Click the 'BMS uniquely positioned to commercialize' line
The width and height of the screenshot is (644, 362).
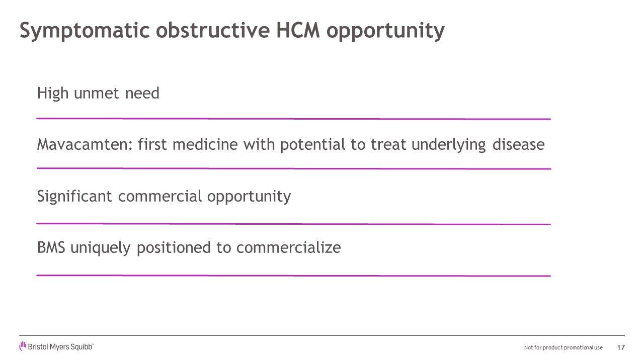coord(189,247)
